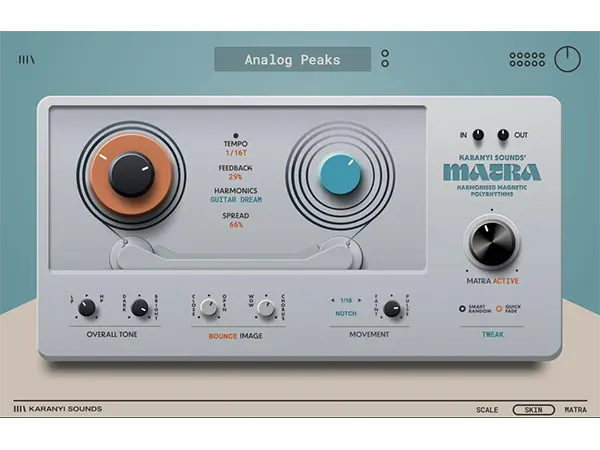The image size is (600, 450).
Task: Click the Karanyi Sounds footer logo
Action: point(58,409)
